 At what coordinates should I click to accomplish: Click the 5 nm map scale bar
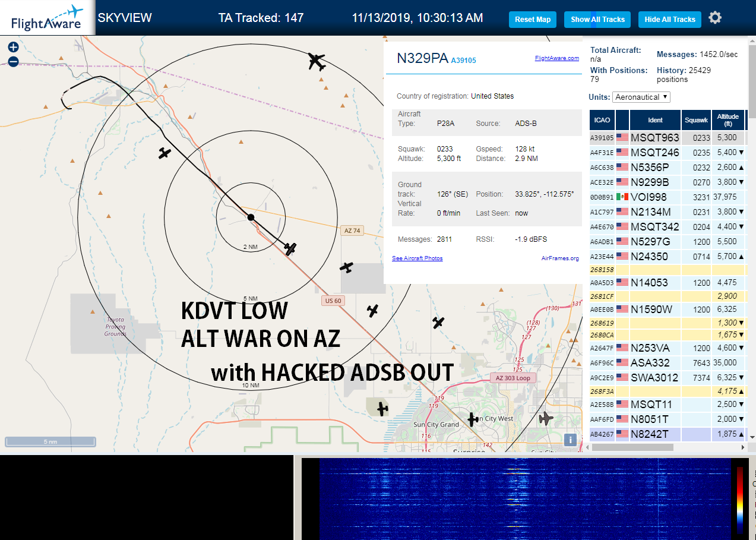pyautogui.click(x=50, y=441)
